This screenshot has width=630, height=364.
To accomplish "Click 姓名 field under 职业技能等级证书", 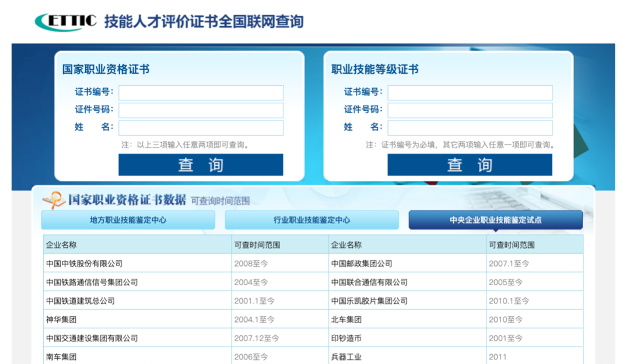I will [x=470, y=128].
